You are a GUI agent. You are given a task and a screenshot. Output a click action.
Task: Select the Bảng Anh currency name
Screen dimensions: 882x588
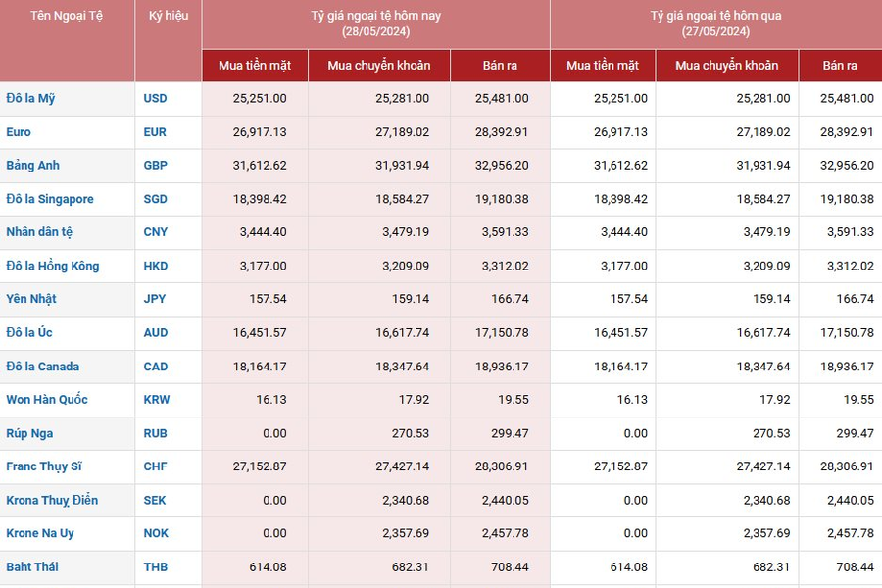point(32,165)
